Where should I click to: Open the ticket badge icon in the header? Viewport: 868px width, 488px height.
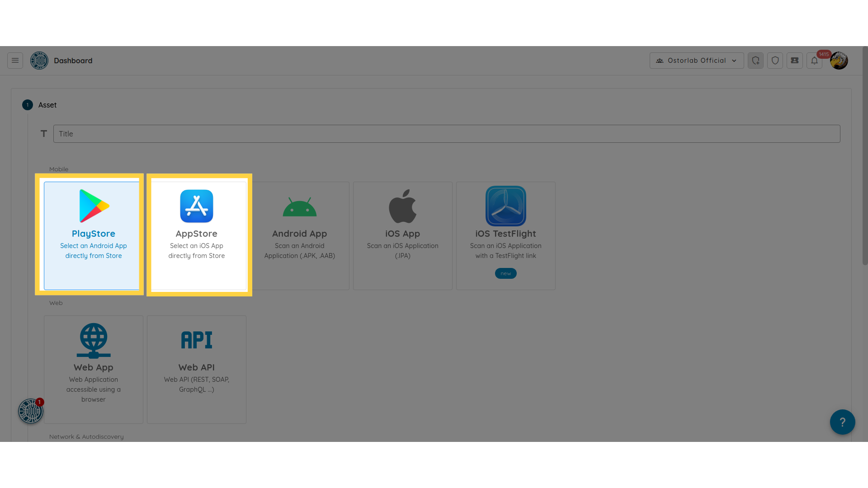point(794,61)
